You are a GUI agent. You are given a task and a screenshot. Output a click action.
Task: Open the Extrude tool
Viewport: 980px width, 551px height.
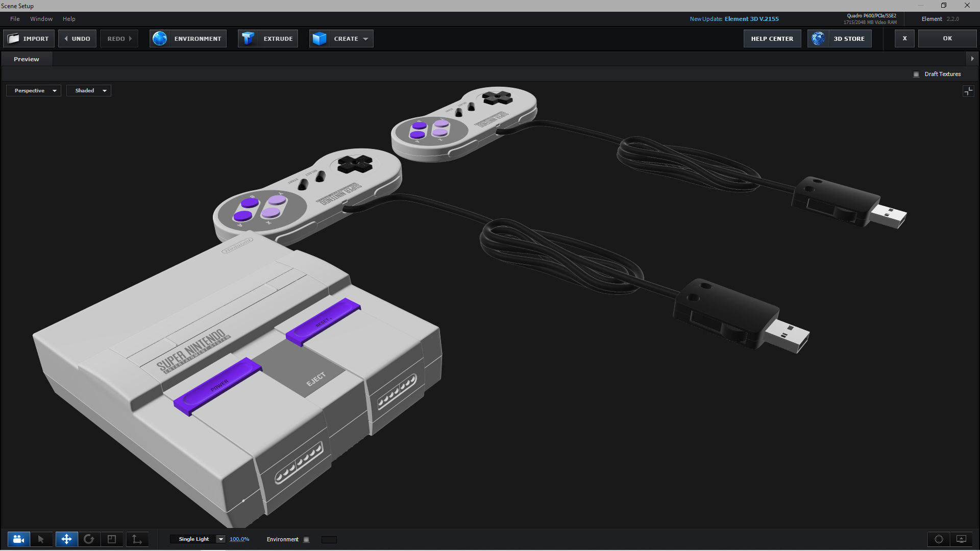267,38
